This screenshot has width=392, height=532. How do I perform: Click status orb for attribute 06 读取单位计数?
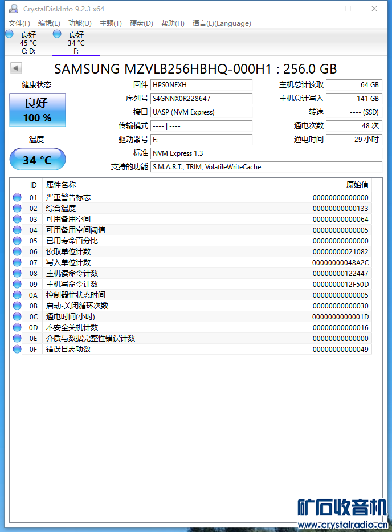coord(17,251)
